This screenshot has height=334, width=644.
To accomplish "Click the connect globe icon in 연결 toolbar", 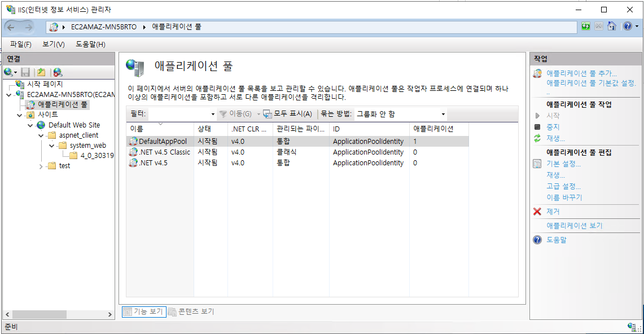I will [8, 72].
